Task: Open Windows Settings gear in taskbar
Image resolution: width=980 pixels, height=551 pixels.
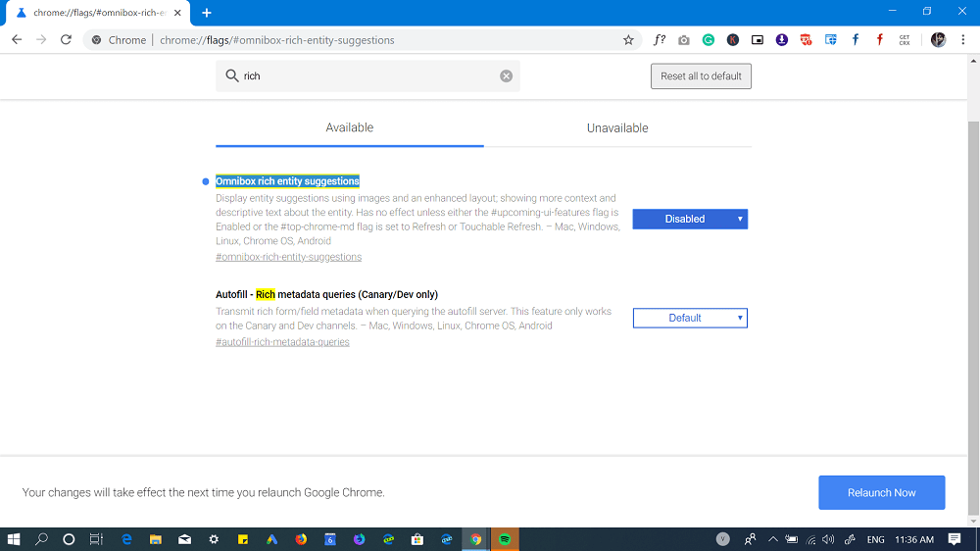Action: pos(214,539)
